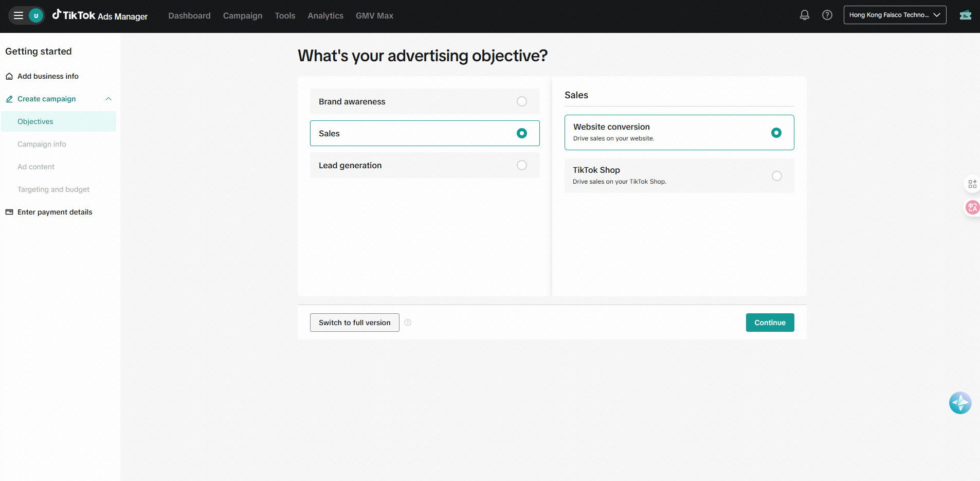This screenshot has width=980, height=481.
Task: Open the hamburger navigation menu
Action: 19,15
